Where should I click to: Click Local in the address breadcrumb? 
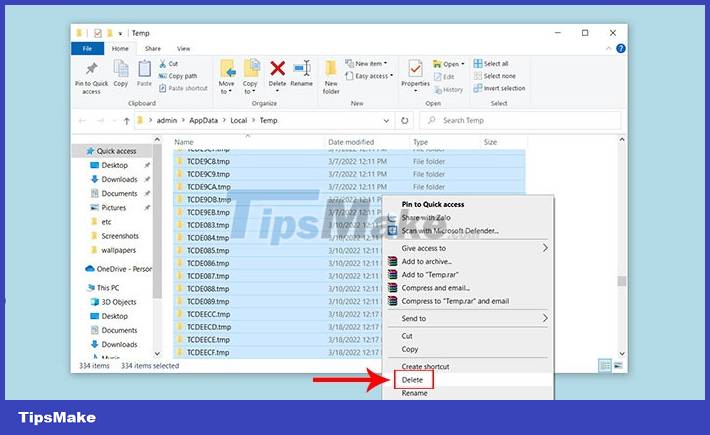click(x=239, y=120)
